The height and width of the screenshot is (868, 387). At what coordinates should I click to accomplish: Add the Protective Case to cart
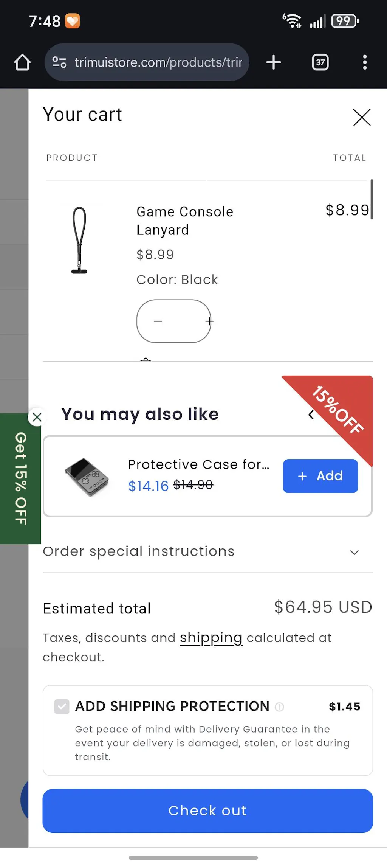tap(320, 476)
